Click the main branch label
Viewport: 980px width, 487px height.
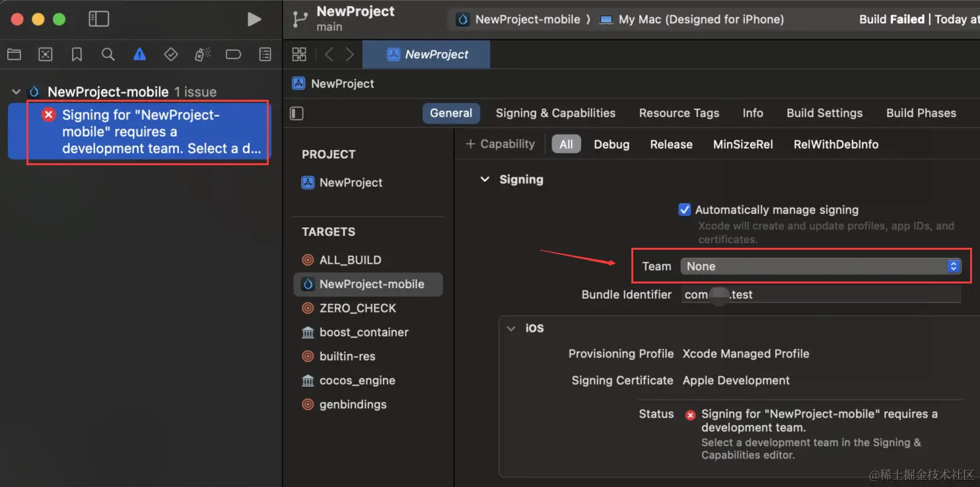coord(329,27)
